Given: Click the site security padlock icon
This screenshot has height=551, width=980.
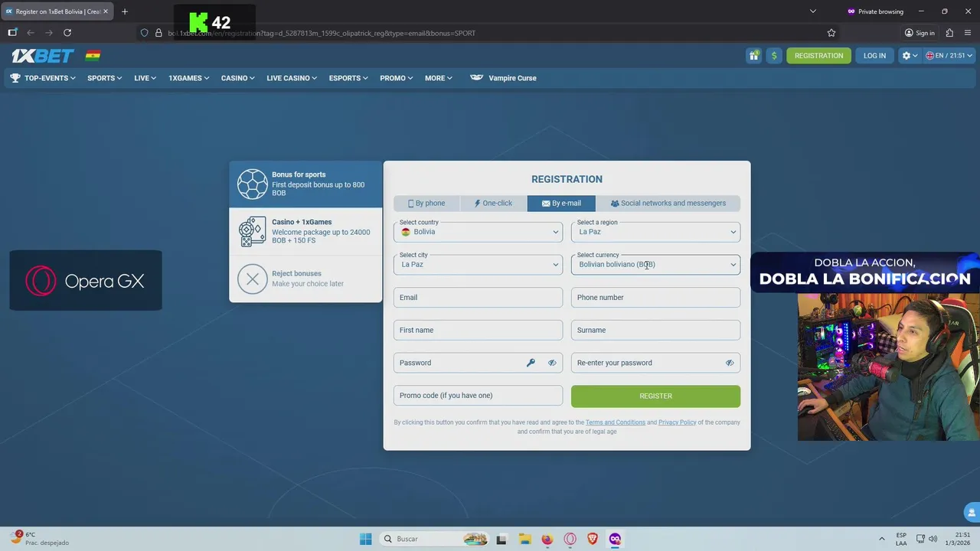Looking at the screenshot, I should tap(158, 33).
